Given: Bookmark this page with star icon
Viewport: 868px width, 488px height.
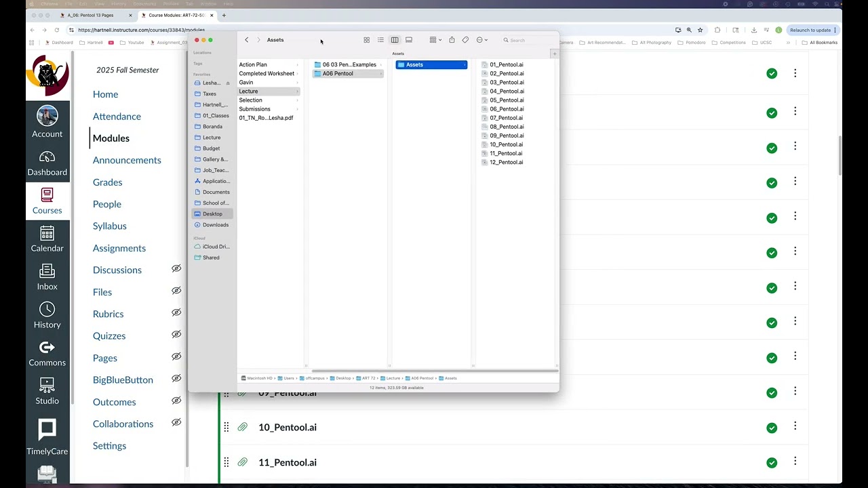Looking at the screenshot, I should (701, 30).
